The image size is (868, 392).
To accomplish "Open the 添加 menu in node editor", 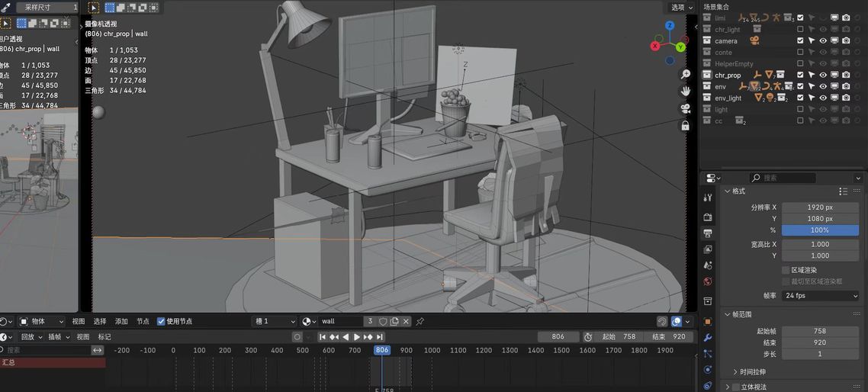I will click(x=121, y=321).
